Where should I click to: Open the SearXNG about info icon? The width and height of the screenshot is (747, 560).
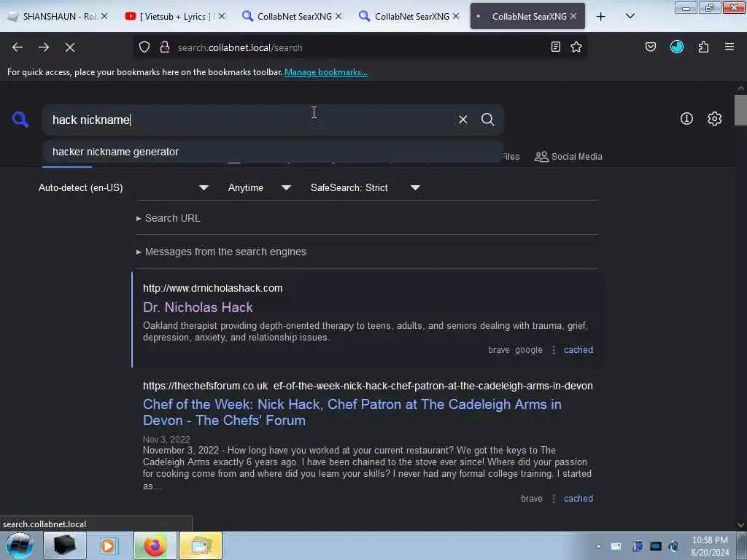686,119
